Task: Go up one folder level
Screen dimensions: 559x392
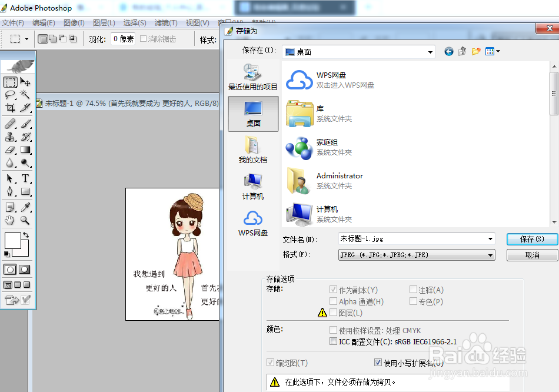Action: 462,52
